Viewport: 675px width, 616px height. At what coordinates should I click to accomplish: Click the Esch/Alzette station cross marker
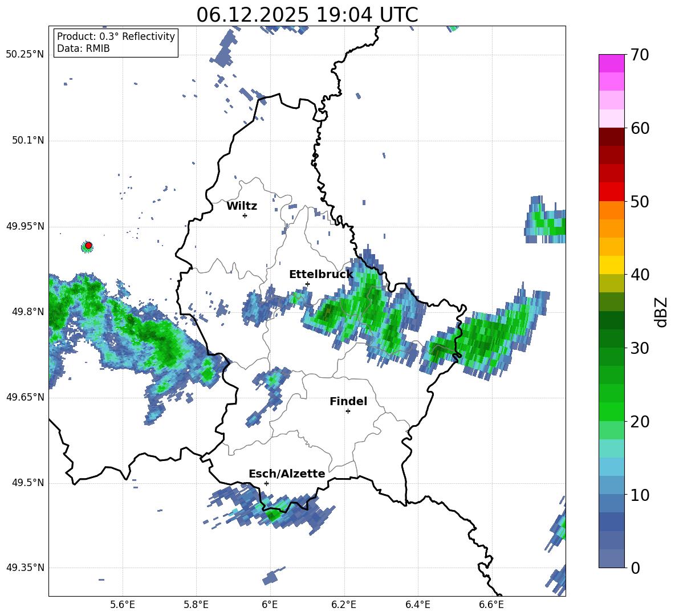pyautogui.click(x=266, y=483)
